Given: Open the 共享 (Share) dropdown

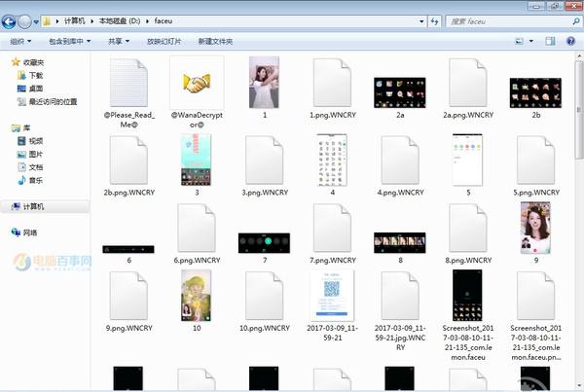Looking at the screenshot, I should (119, 42).
